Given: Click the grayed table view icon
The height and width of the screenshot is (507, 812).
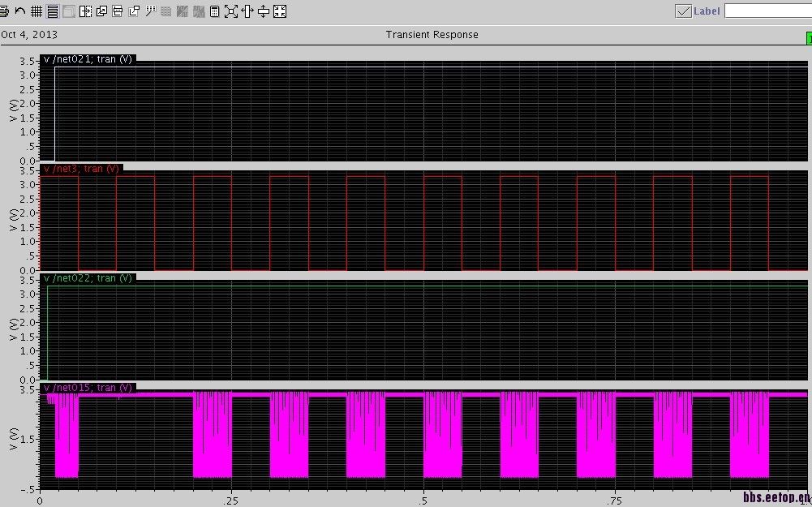Looking at the screenshot, I should click(166, 11).
